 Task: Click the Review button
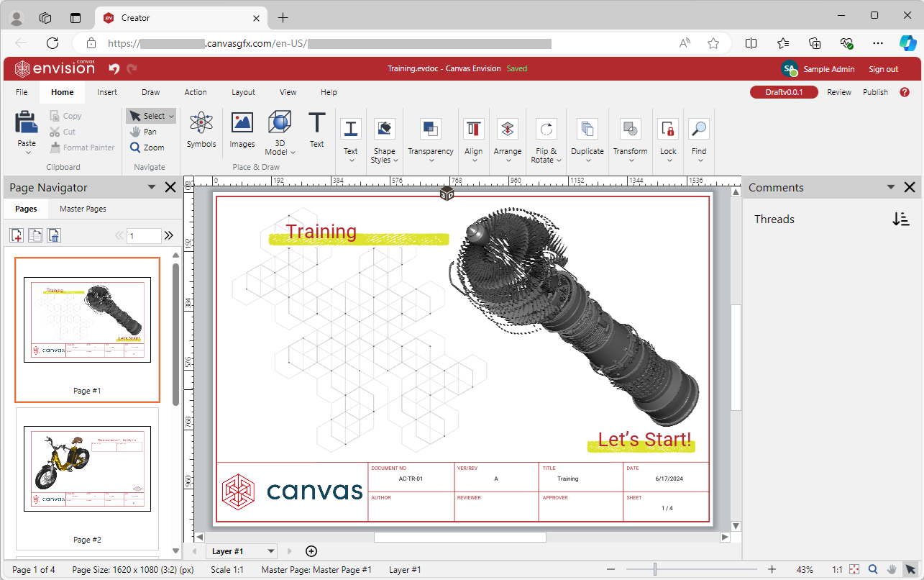pos(839,92)
